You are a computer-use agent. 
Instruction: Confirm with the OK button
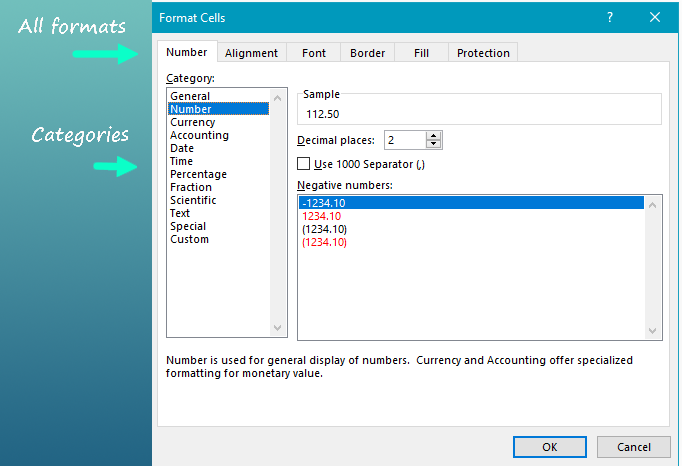[549, 447]
